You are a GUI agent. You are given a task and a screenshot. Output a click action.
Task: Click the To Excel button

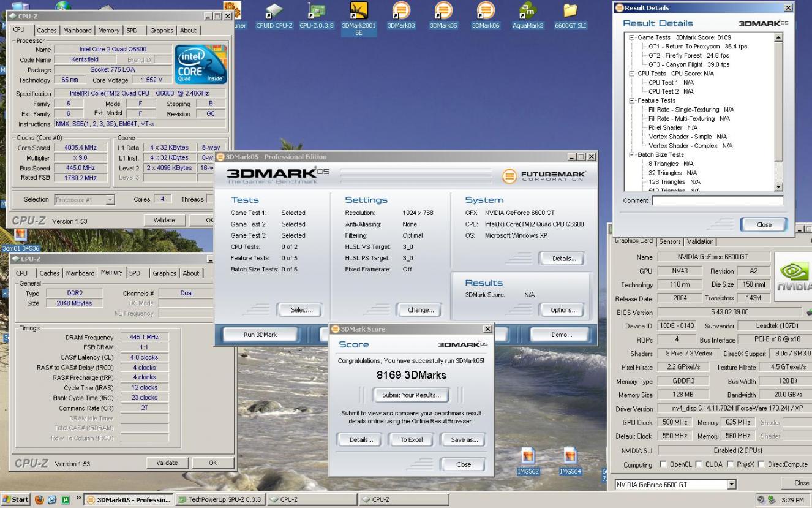tap(412, 440)
